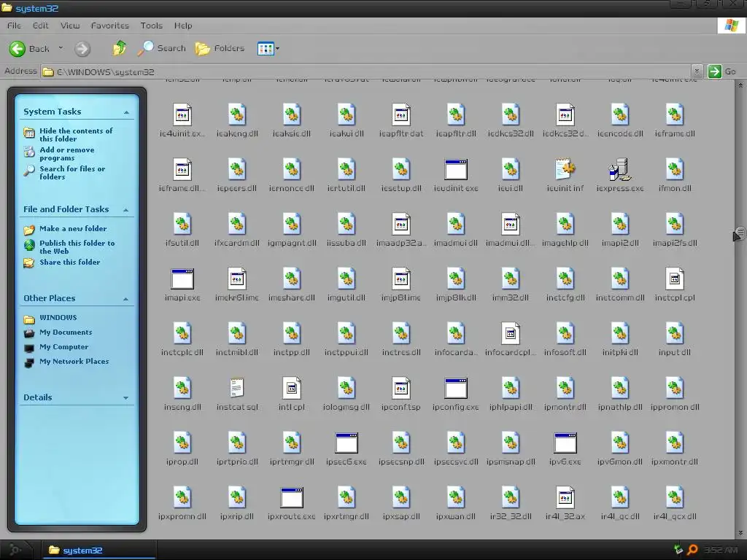This screenshot has height=560, width=747.
Task: Toggle the Folders pane
Action: pos(220,48)
